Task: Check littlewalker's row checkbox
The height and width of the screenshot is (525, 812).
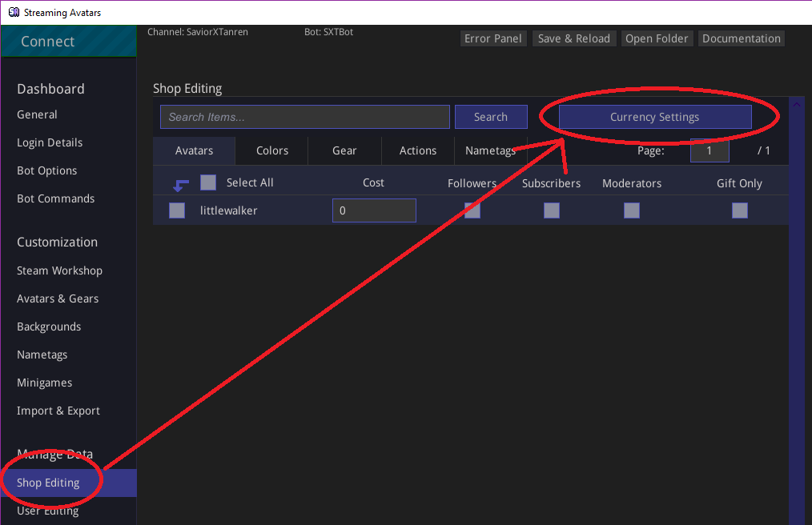Action: tap(177, 210)
